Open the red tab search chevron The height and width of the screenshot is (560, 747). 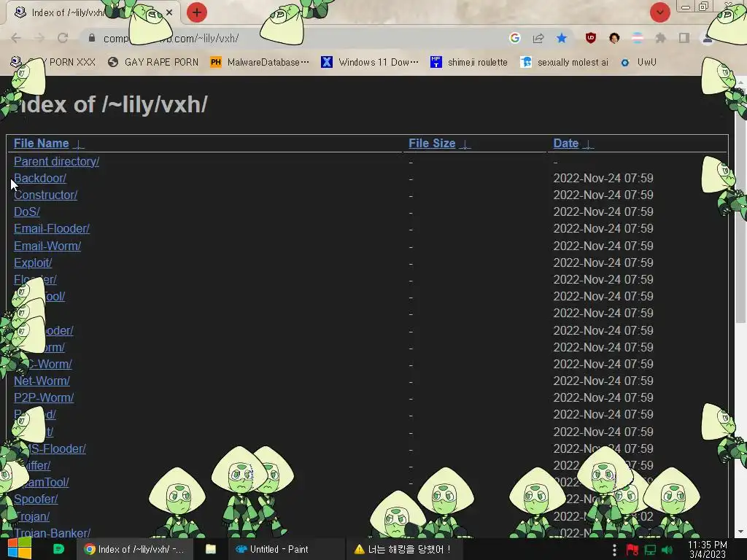[659, 12]
